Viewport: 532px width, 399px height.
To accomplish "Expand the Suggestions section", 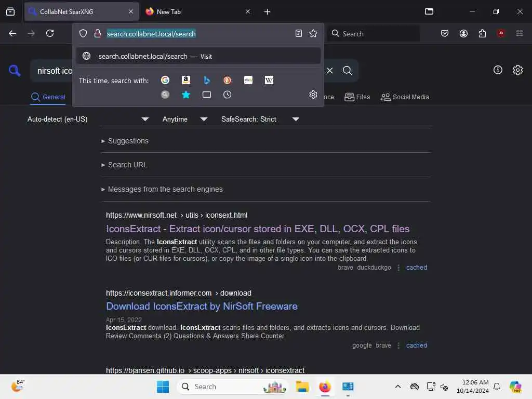I will tap(125, 141).
